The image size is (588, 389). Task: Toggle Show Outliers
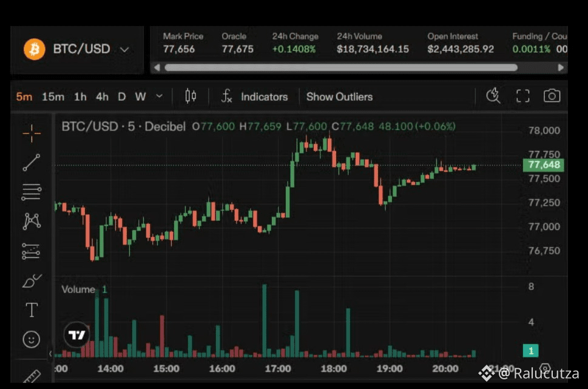tap(339, 96)
